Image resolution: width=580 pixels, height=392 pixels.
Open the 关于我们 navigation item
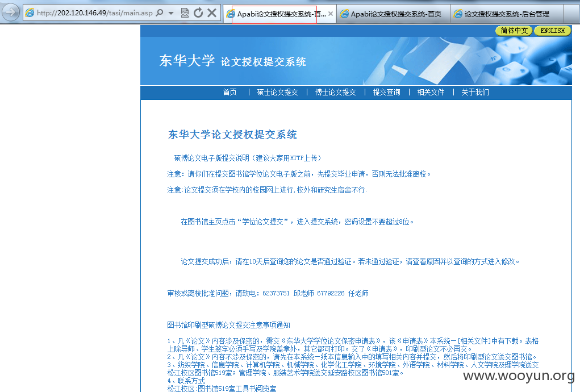pyautogui.click(x=475, y=92)
